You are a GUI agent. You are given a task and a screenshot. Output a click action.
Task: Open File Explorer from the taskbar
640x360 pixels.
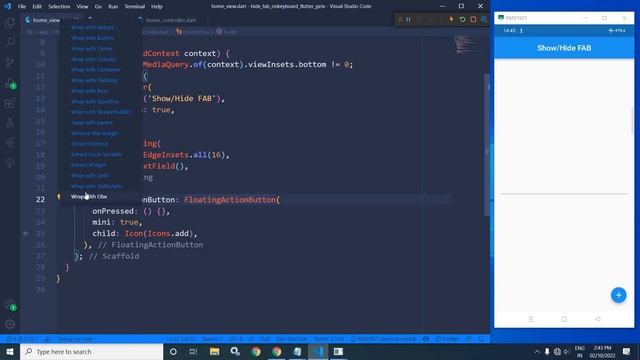click(214, 351)
